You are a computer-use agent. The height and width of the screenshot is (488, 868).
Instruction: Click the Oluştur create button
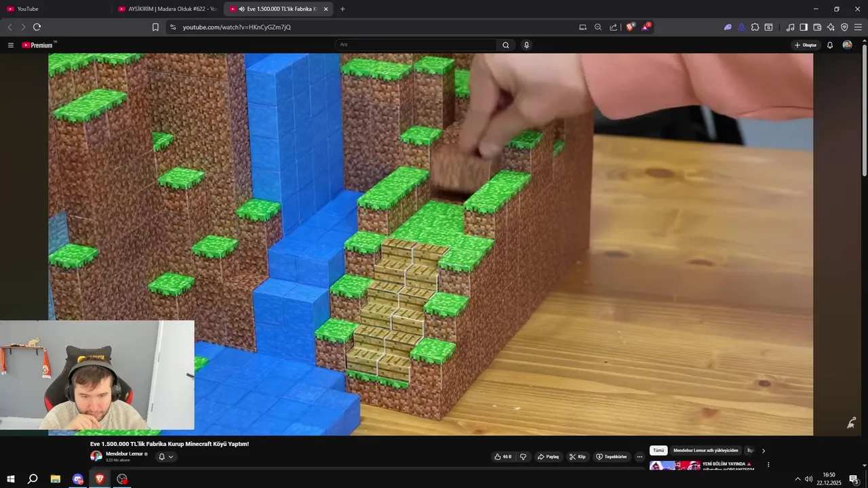pos(806,45)
